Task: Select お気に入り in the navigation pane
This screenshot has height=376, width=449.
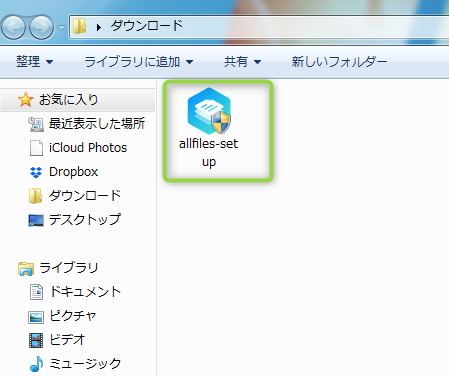Action: (x=69, y=99)
